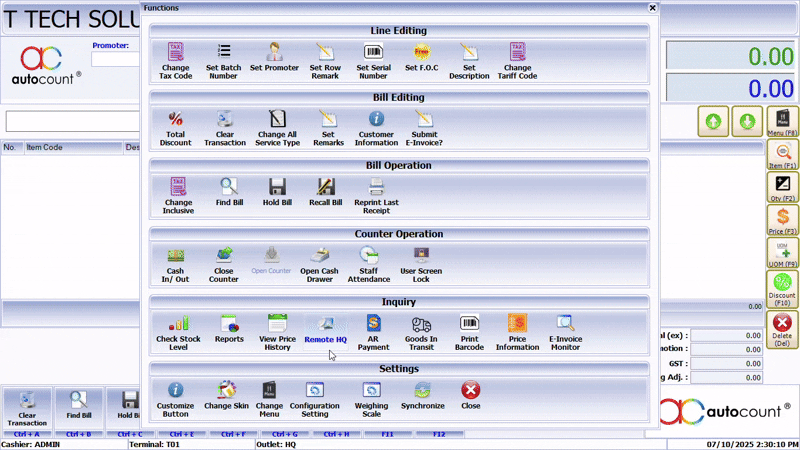Image resolution: width=800 pixels, height=450 pixels.
Task: Close the Functions dialog window
Action: (x=652, y=7)
